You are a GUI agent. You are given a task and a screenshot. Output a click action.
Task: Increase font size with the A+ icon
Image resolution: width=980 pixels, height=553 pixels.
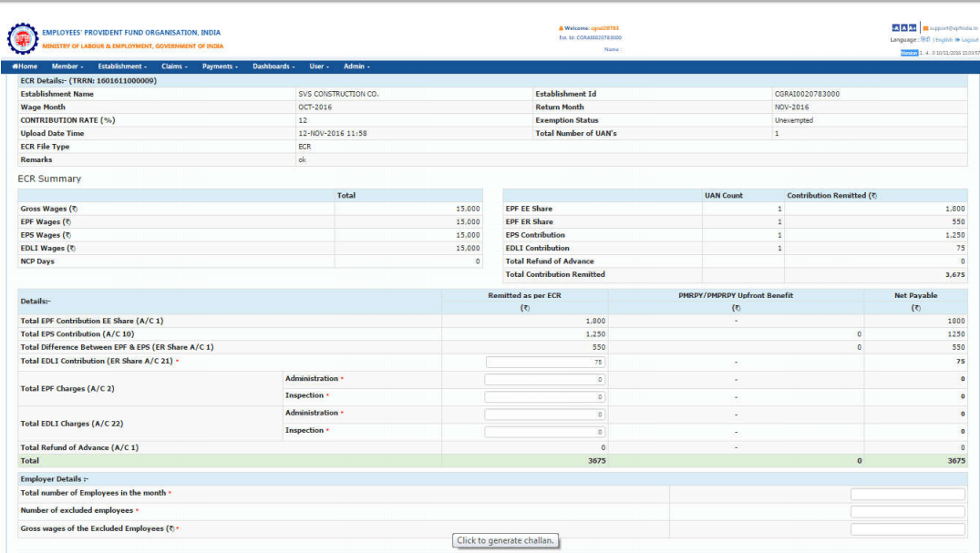(x=913, y=28)
